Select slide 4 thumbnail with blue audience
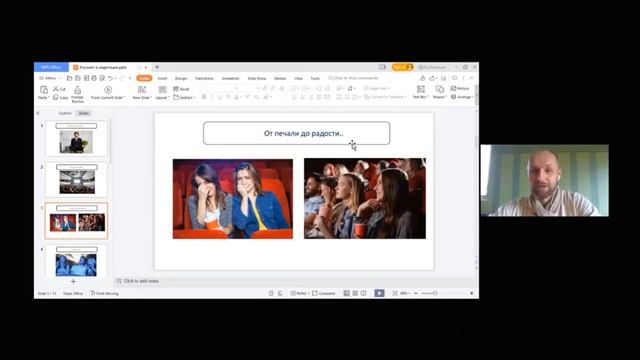 click(x=76, y=261)
